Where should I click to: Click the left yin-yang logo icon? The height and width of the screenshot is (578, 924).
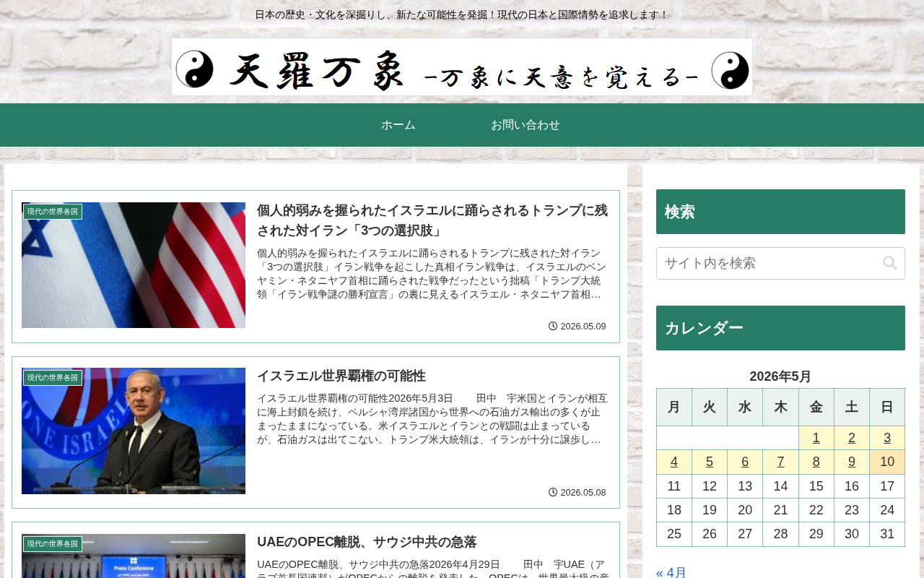(x=195, y=69)
